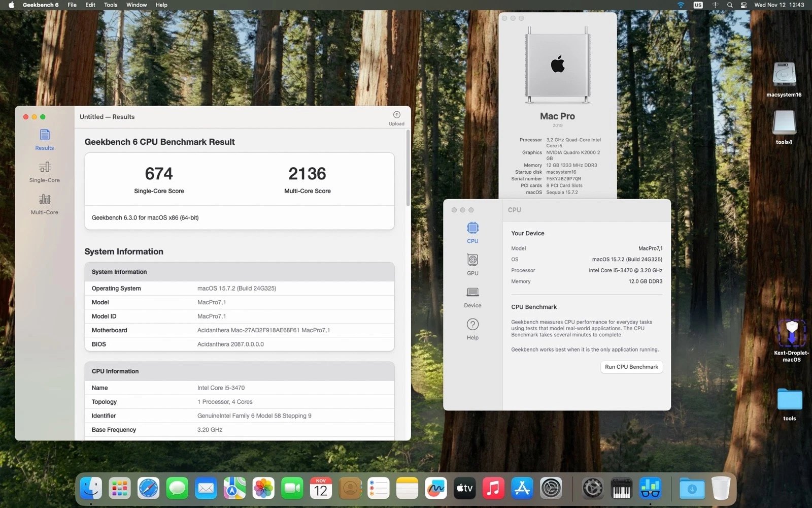Open the Help menu in menu bar

[x=161, y=5]
